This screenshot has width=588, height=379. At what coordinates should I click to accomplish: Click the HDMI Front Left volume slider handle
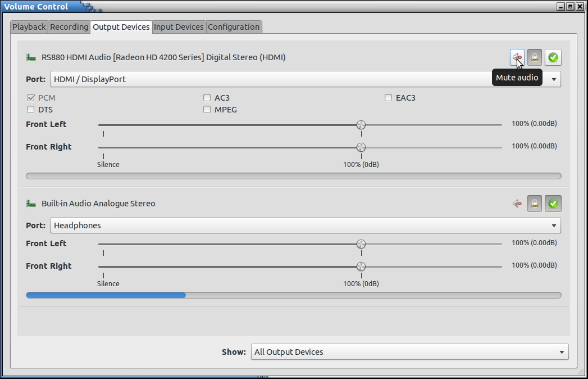(361, 125)
